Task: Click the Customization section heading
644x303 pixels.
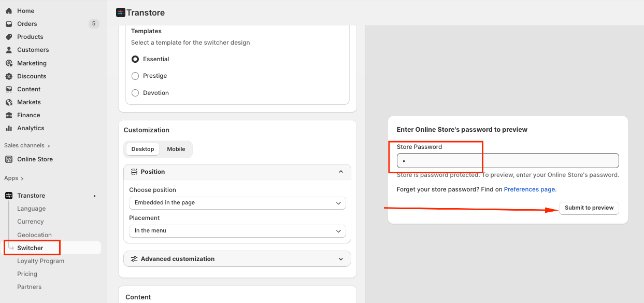Action: point(147,130)
